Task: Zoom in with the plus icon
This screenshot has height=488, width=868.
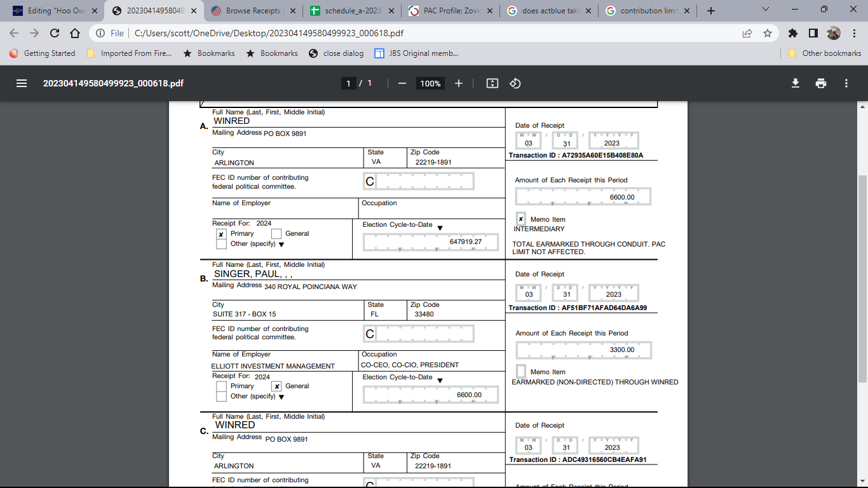Action: coord(459,83)
